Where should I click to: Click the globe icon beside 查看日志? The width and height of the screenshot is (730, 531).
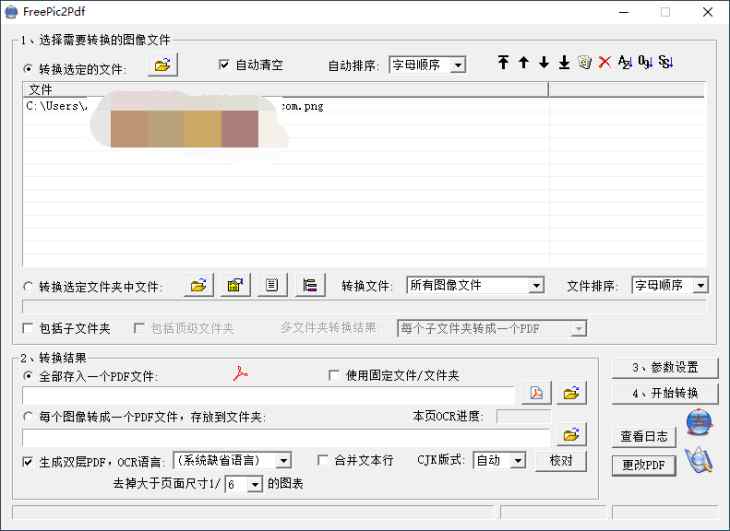(x=699, y=422)
